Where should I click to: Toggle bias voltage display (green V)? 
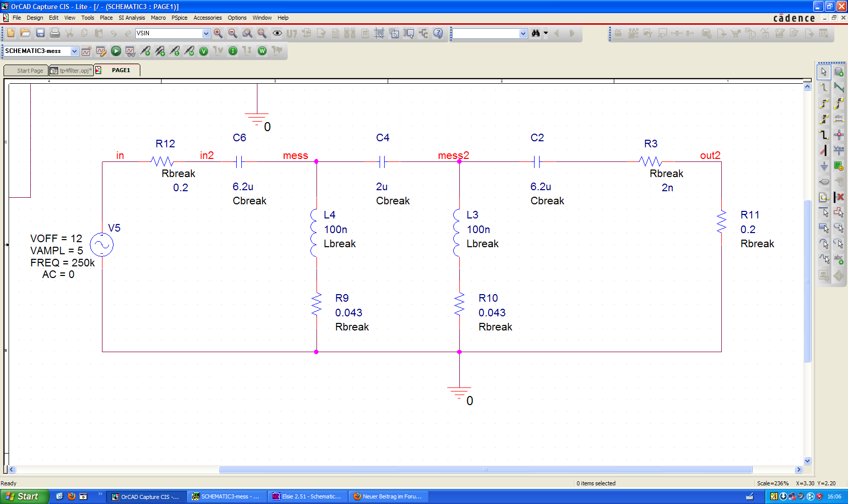pos(203,51)
